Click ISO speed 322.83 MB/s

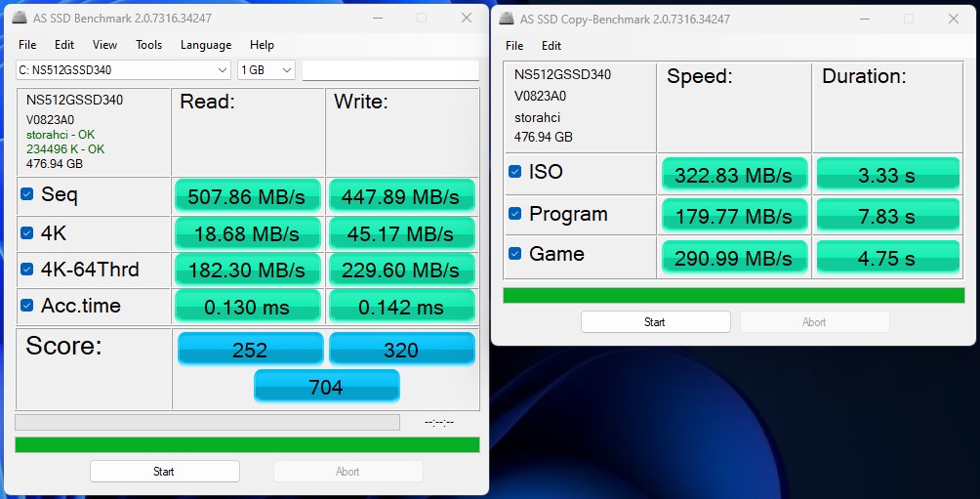point(734,175)
